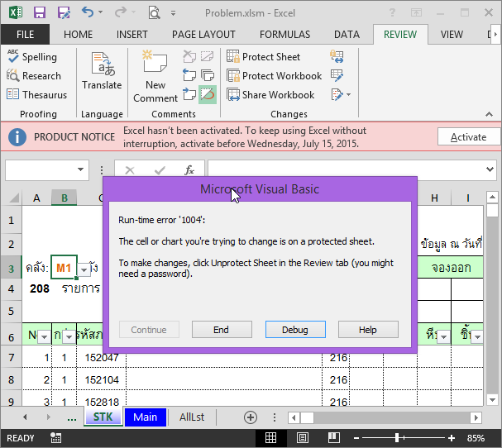The width and height of the screenshot is (502, 448).
Task: Expand the formula bar
Action: (x=489, y=170)
